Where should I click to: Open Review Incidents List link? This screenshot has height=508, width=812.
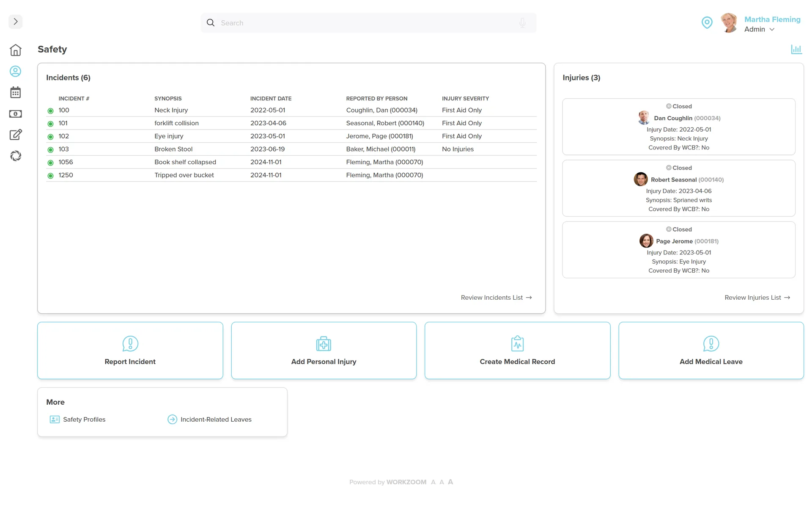(x=496, y=298)
